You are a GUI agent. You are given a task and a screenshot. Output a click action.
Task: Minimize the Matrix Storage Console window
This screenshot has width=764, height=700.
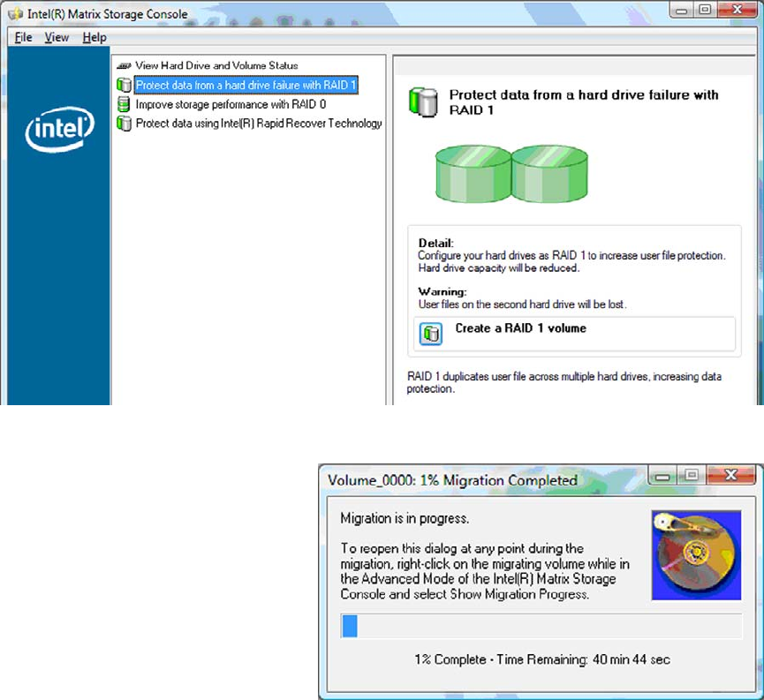682,9
